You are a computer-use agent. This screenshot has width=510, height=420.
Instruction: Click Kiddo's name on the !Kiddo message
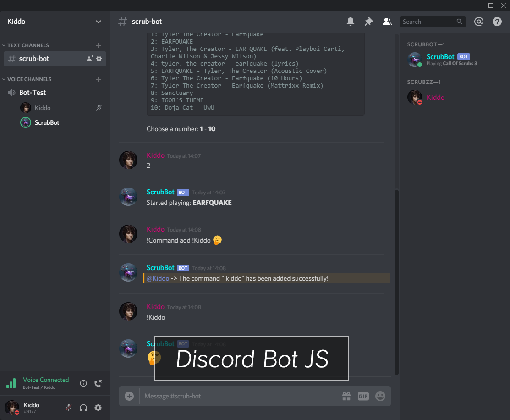[x=155, y=307]
